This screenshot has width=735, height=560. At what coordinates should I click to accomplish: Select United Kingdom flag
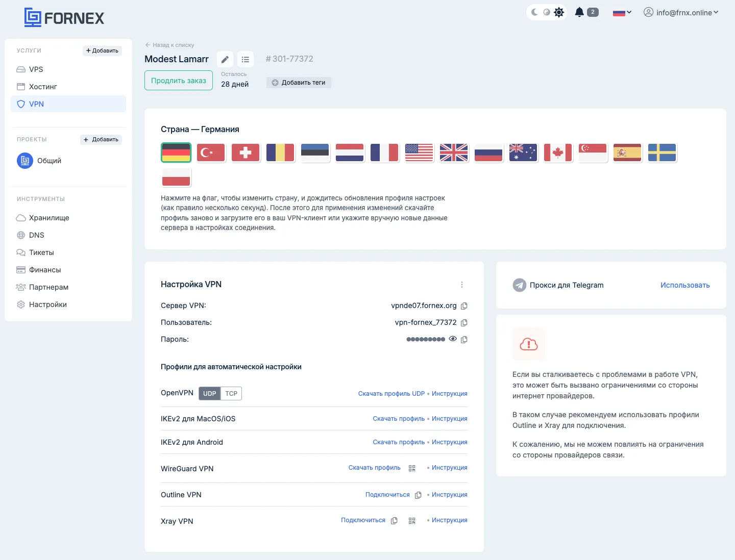[454, 152]
